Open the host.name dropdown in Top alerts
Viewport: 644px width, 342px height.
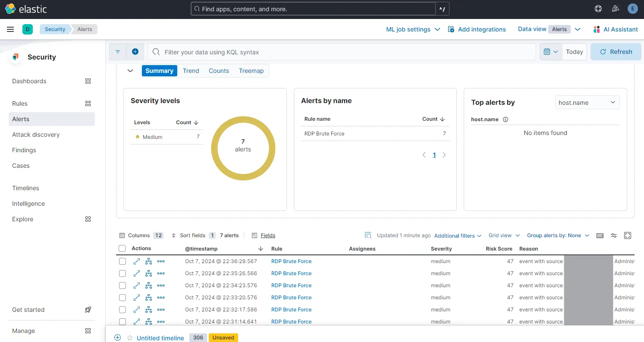pyautogui.click(x=587, y=102)
